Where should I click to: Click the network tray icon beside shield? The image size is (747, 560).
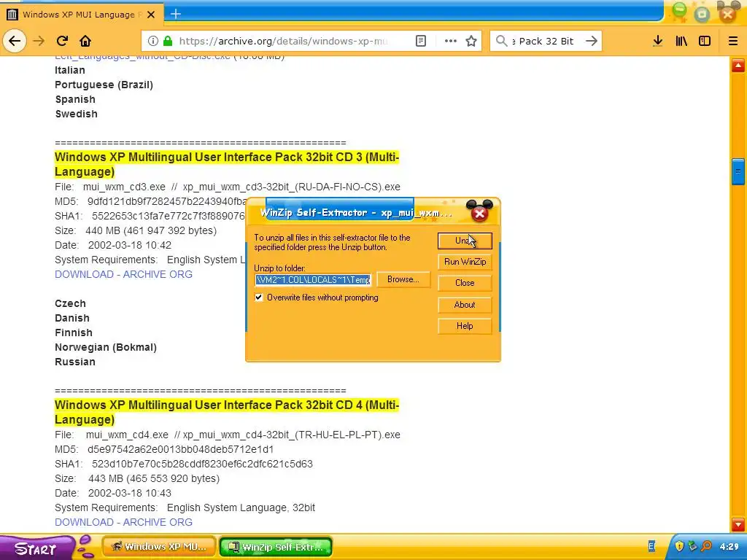[693, 545]
